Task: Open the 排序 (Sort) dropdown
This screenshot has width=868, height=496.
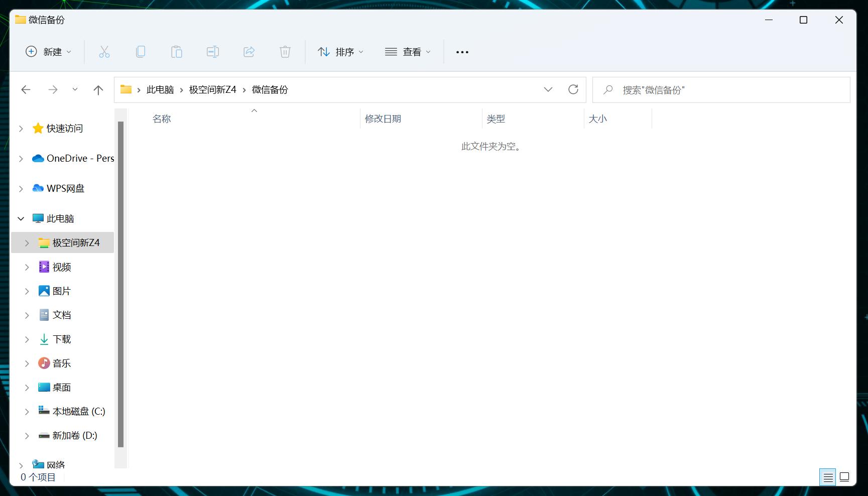Action: (x=340, y=52)
